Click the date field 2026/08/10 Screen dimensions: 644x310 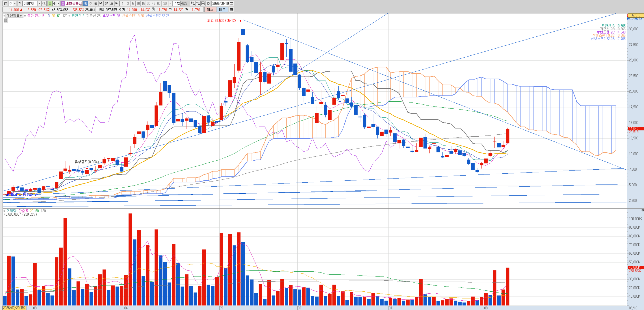[220, 3]
